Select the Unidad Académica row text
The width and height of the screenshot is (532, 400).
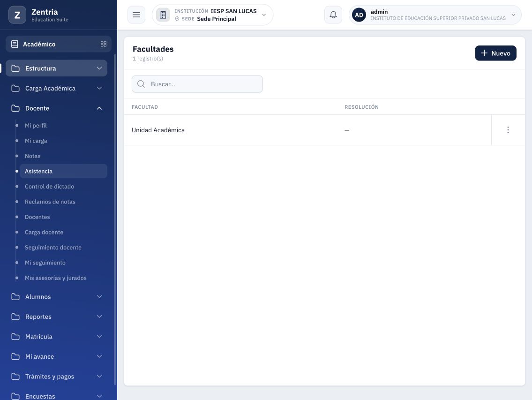[x=158, y=130]
